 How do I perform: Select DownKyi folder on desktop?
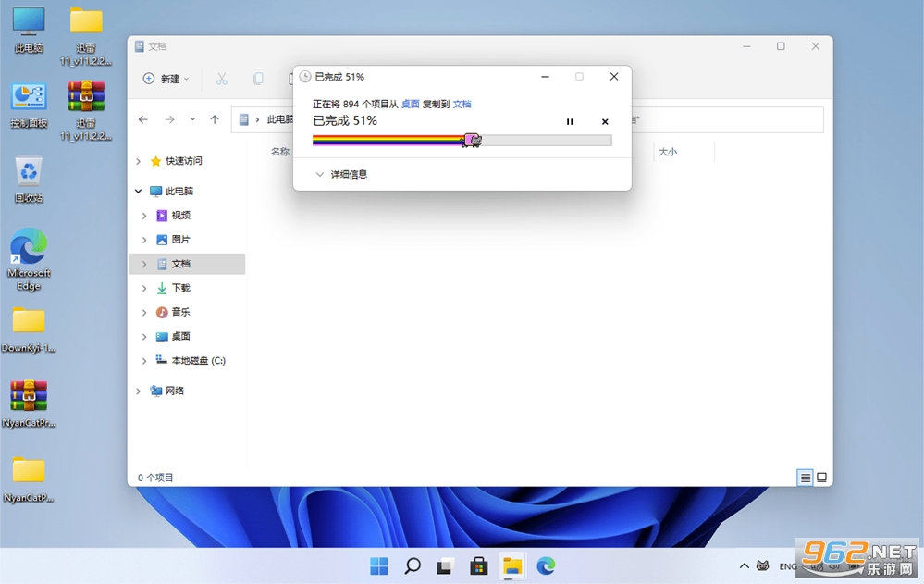tap(29, 329)
